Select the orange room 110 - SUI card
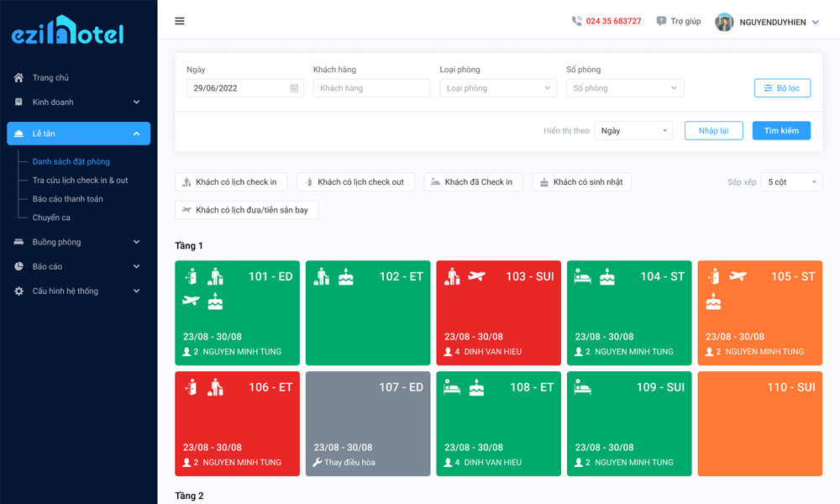 (x=759, y=424)
